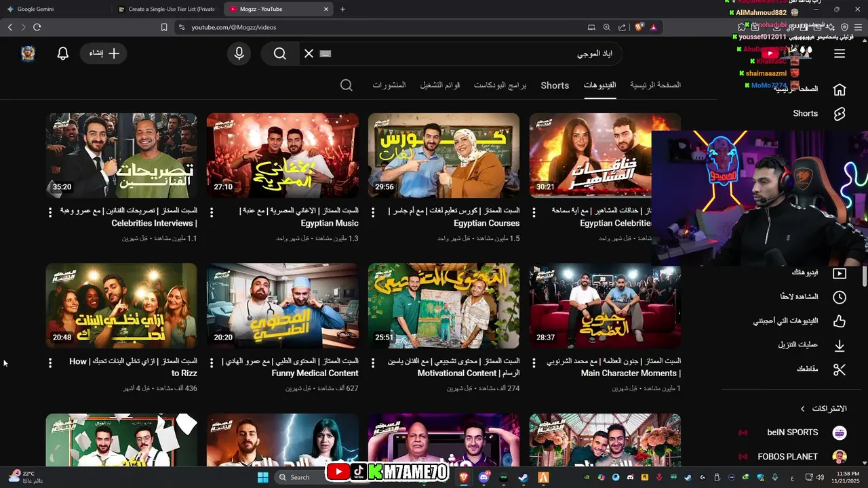868x488 pixels.
Task: Open the المنشورات (Posts) tab
Action: (389, 85)
